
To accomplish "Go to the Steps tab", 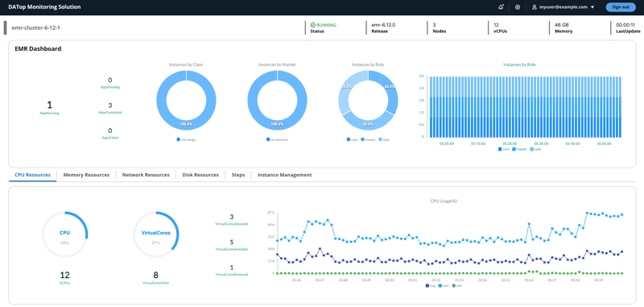I will tap(238, 175).
